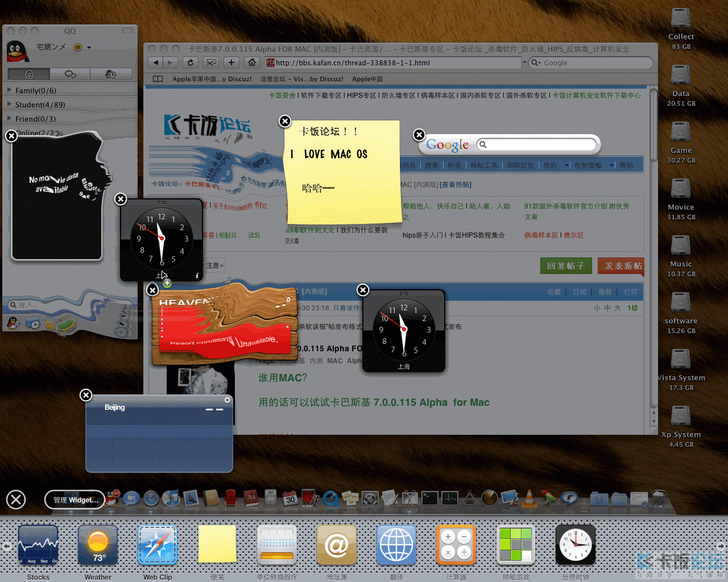This screenshot has height=582, width=728.
Task: Close the widget bar with the X button
Action: [x=16, y=500]
